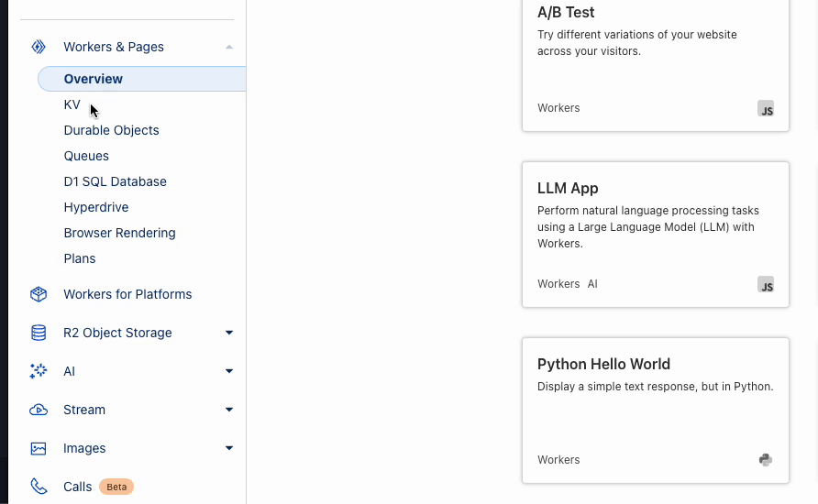This screenshot has height=504, width=818.
Task: Select Durable Objects in the sidebar
Action: [x=111, y=130]
